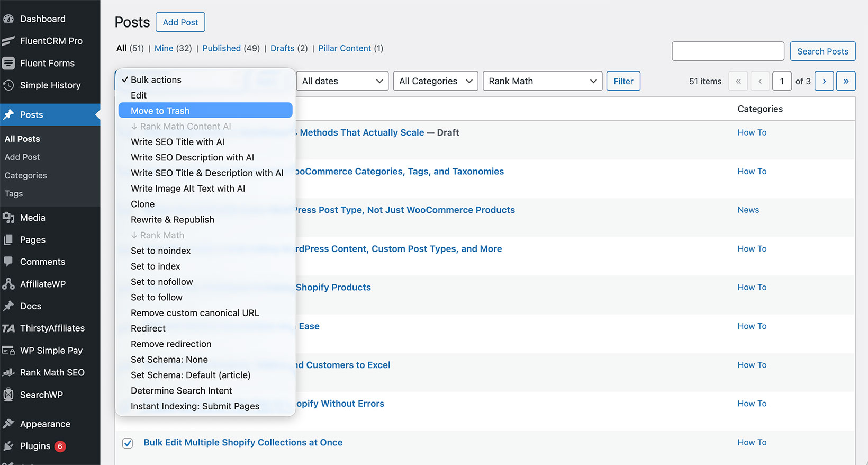The width and height of the screenshot is (868, 465).
Task: Open Simple History clock icon
Action: tap(8, 85)
